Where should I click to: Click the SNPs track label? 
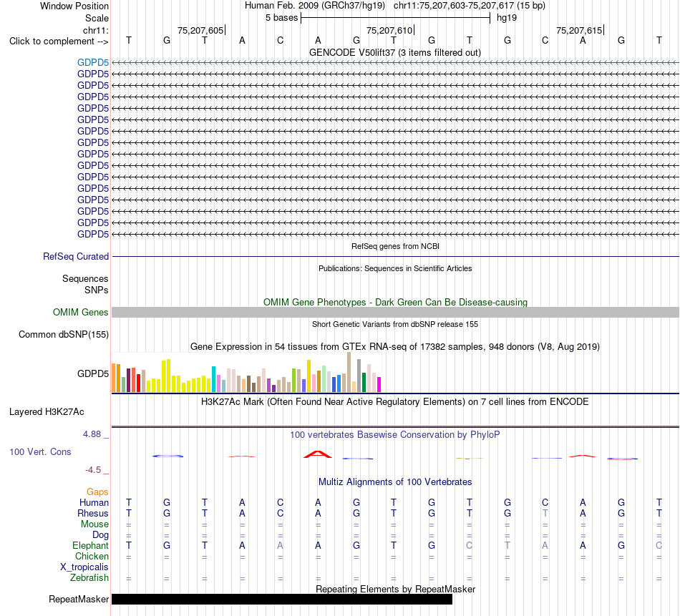click(97, 290)
